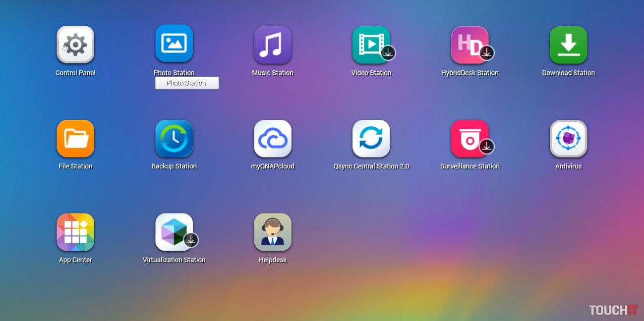Launch the Antivirus app icon
Viewport: 644px width, 321px height.
pyautogui.click(x=568, y=138)
